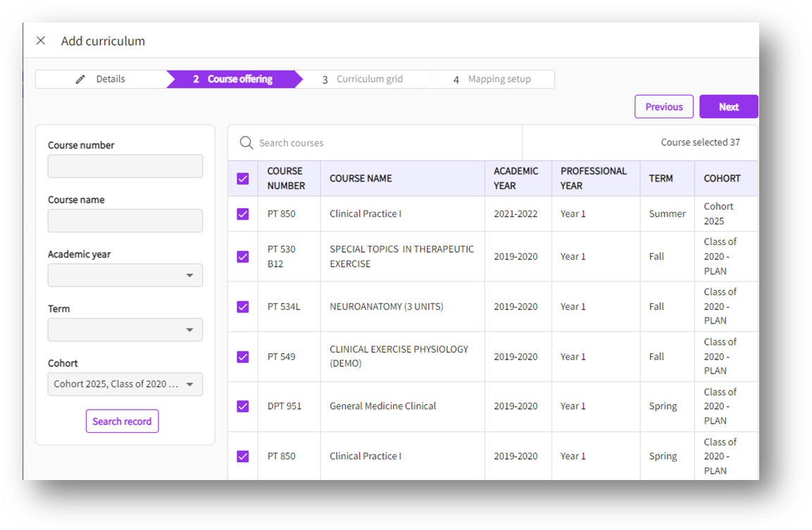Focus the Course number input field

click(125, 167)
